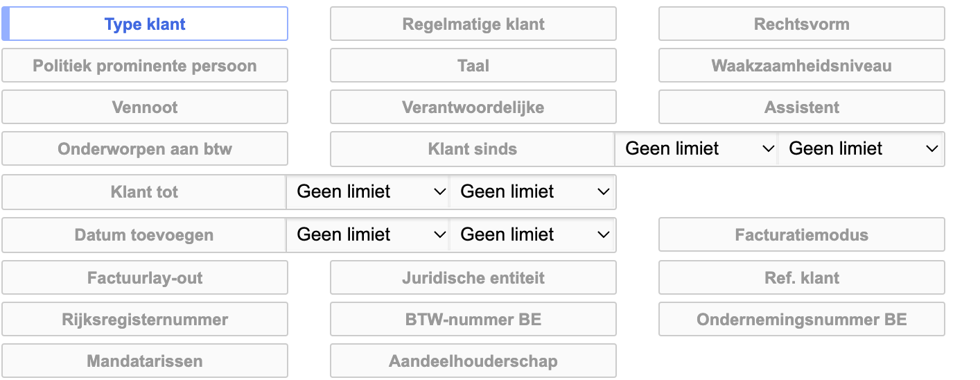Viewport: 980px width, 380px height.
Task: Choose the BTW-nummer BE filter
Action: (473, 320)
